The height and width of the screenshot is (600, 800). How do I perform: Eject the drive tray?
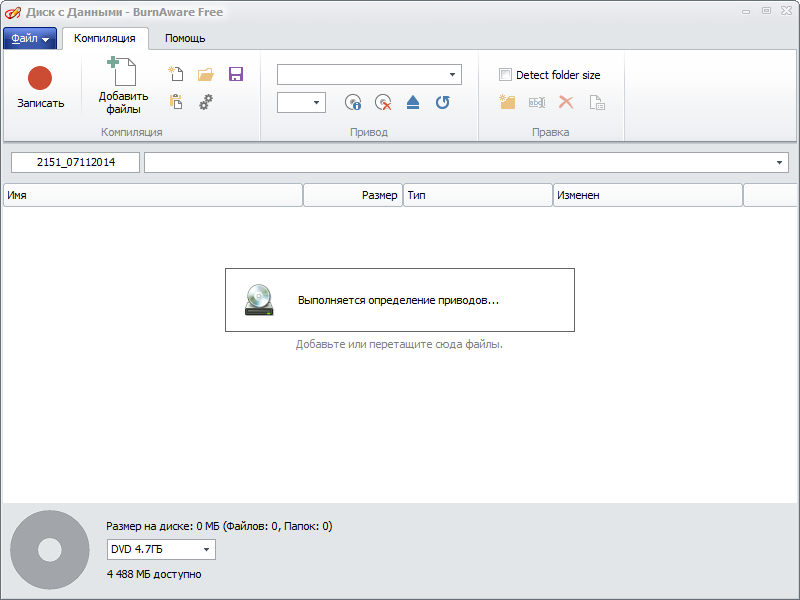[x=413, y=102]
